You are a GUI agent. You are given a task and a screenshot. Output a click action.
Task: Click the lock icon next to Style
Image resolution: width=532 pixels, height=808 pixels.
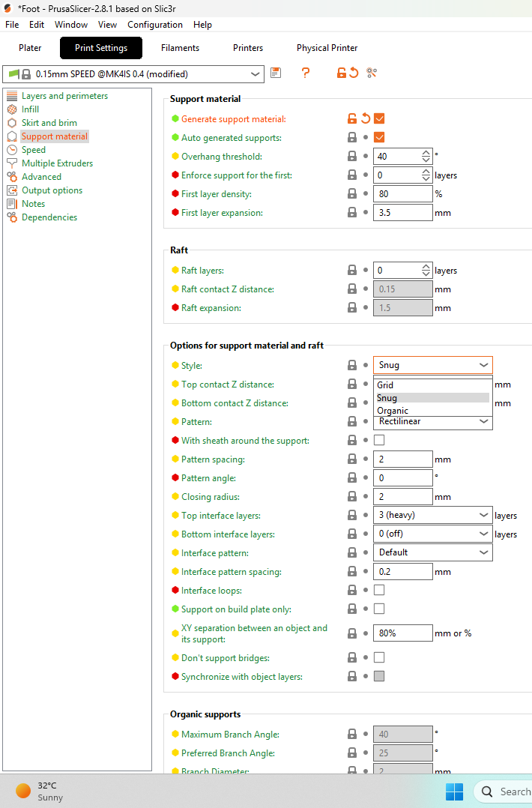(352, 365)
